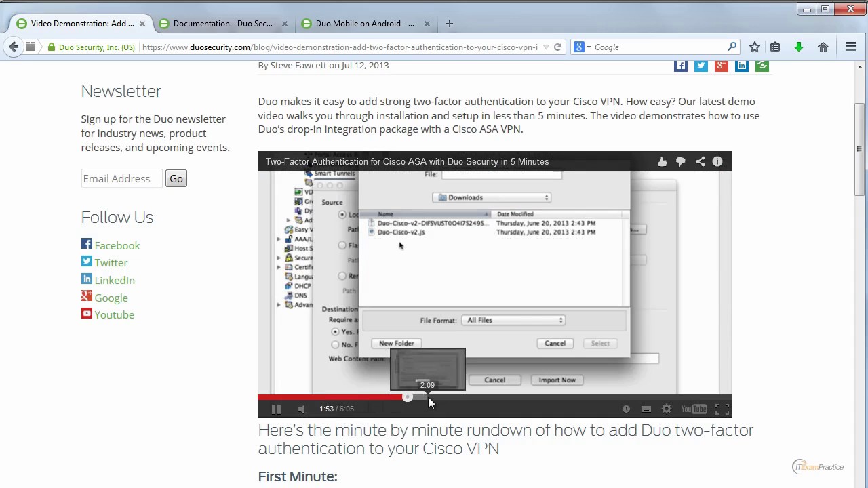This screenshot has height=488, width=868.
Task: Share article on Twitter icon
Action: tap(701, 66)
